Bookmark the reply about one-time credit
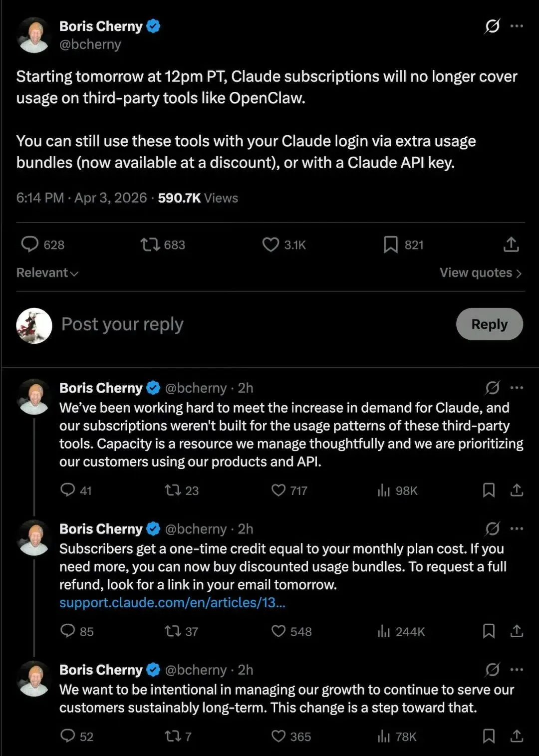This screenshot has height=756, width=539. [489, 631]
